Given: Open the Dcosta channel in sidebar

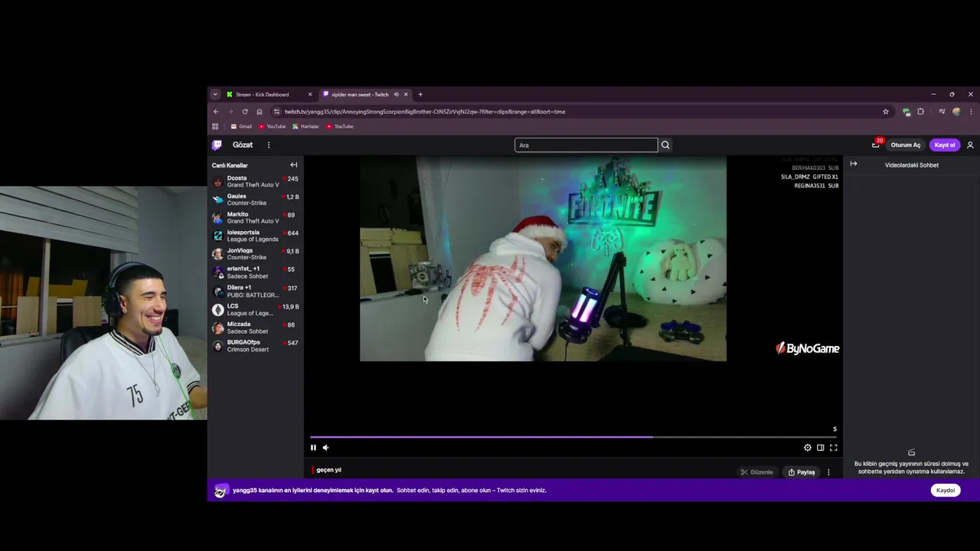Looking at the screenshot, I should [x=256, y=181].
